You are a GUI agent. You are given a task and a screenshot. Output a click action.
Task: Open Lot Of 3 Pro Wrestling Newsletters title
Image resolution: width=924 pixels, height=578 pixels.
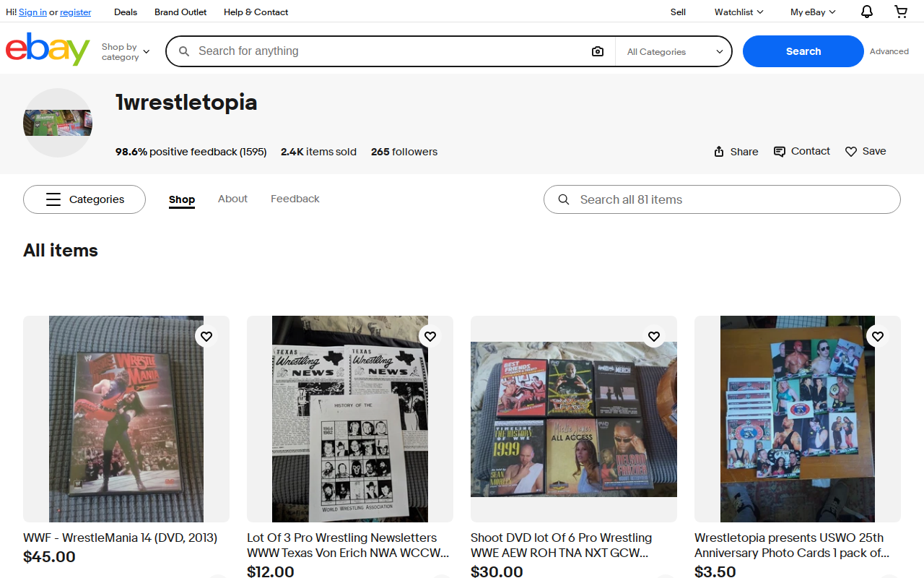click(348, 545)
